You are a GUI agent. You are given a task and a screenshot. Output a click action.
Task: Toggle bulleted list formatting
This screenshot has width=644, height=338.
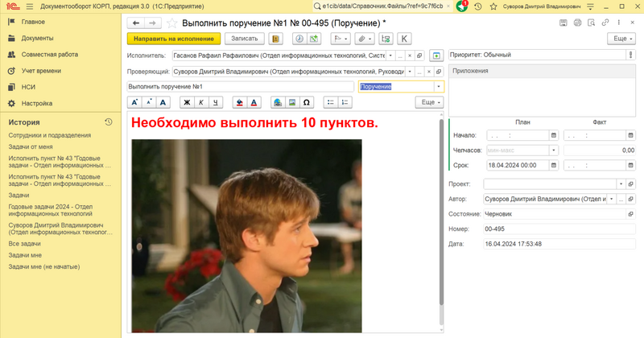pyautogui.click(x=331, y=102)
